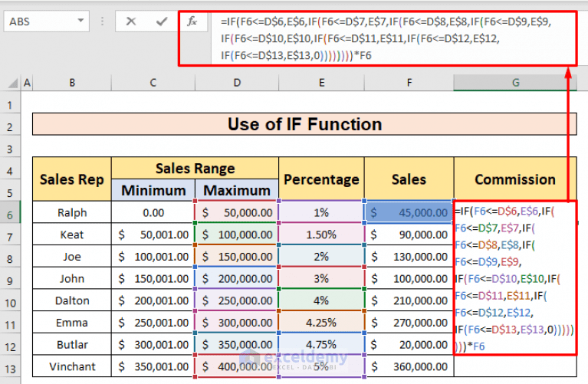Confirm formula with the Enter checkmark icon
The image size is (588, 384).
pos(162,21)
